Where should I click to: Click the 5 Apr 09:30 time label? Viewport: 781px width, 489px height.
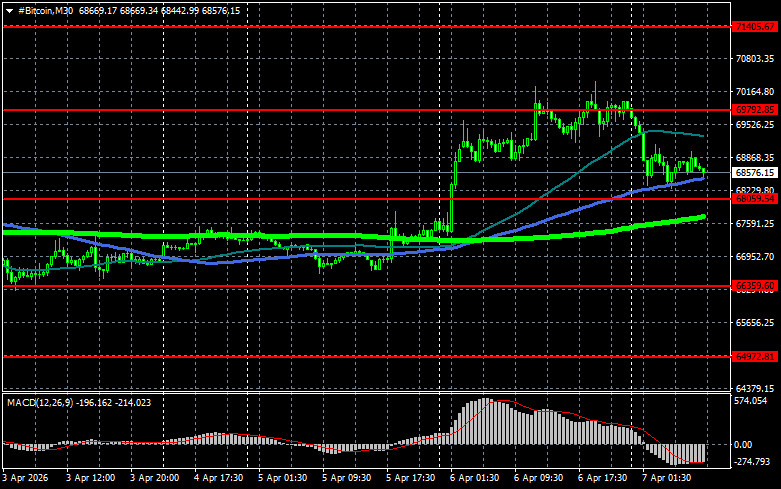[x=347, y=478]
